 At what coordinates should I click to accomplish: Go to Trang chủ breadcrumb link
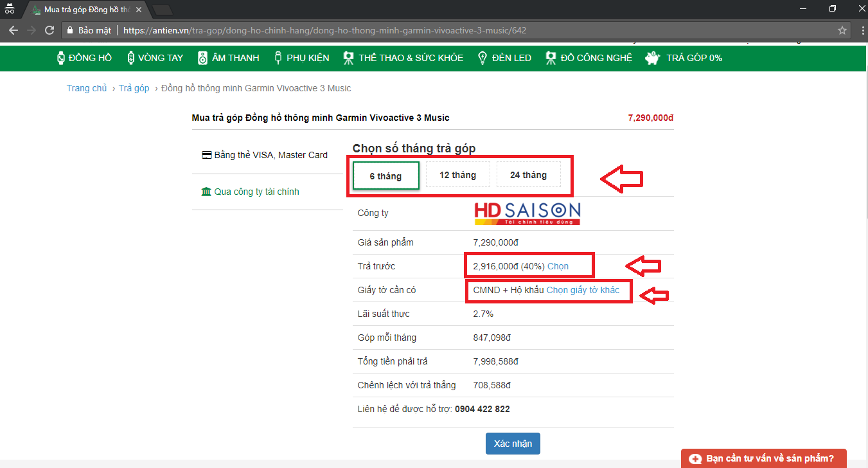pyautogui.click(x=87, y=88)
